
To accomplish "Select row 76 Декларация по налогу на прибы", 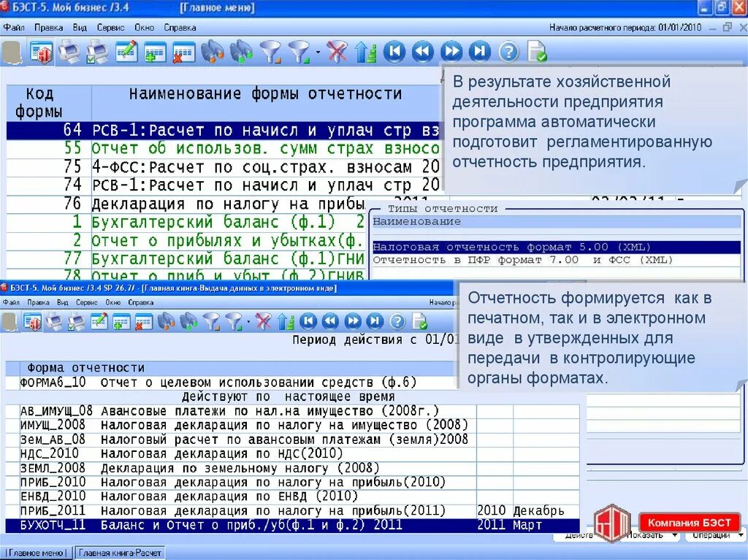I will coord(186,204).
